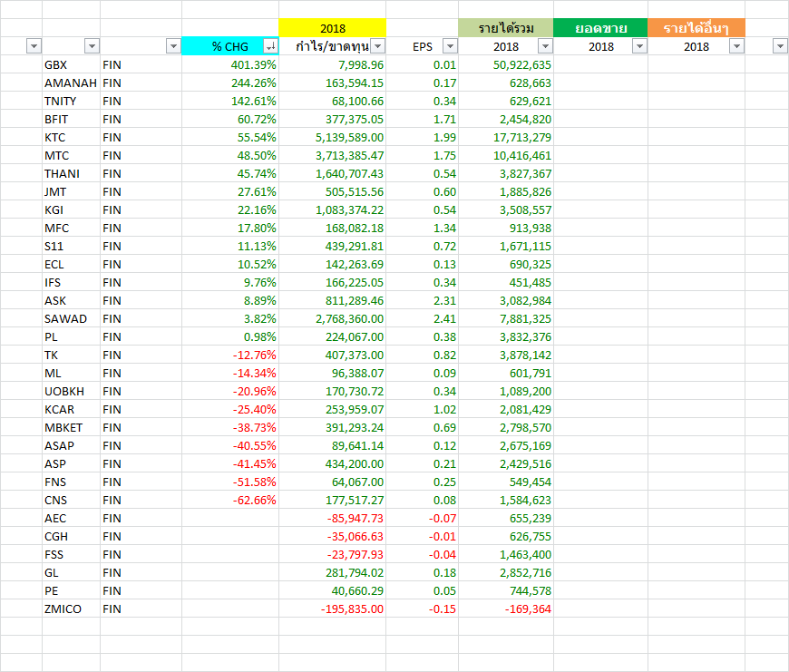The height and width of the screenshot is (672, 789).
Task: Select the green ยอดขาย header cell
Action: click(600, 28)
